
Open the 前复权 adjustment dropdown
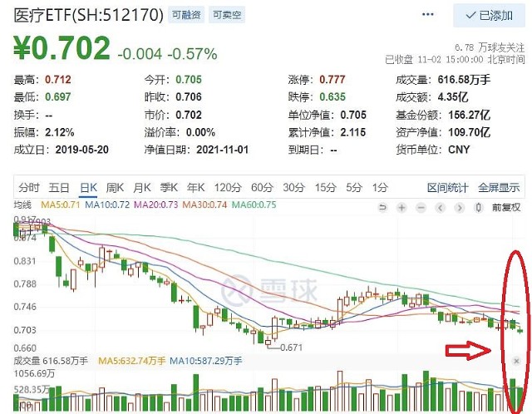[x=506, y=207]
